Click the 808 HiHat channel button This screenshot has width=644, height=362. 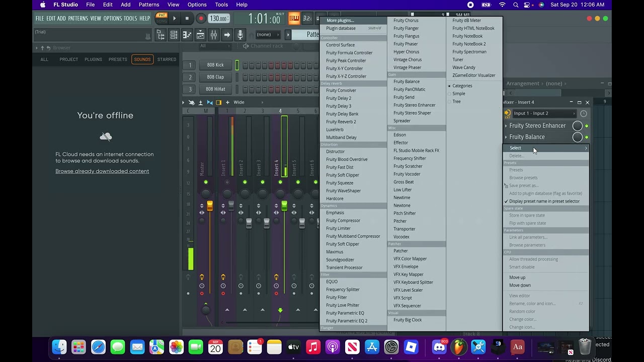pos(215,89)
